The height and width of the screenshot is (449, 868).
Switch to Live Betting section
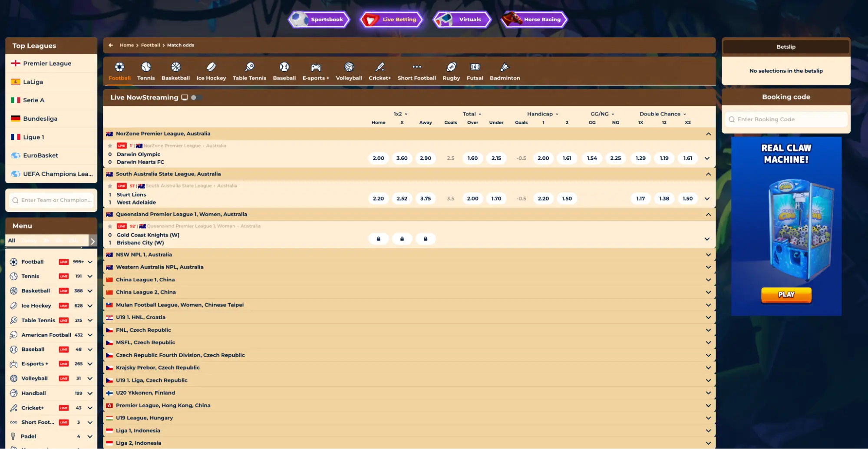[x=390, y=19]
